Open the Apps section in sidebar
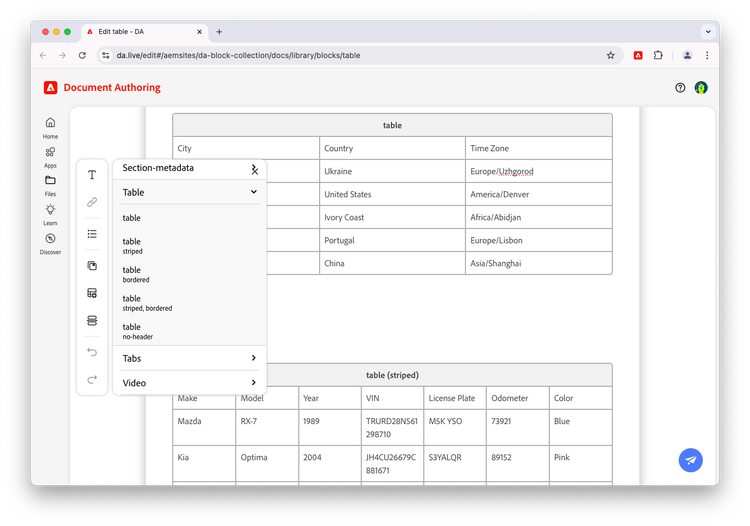 (50, 157)
